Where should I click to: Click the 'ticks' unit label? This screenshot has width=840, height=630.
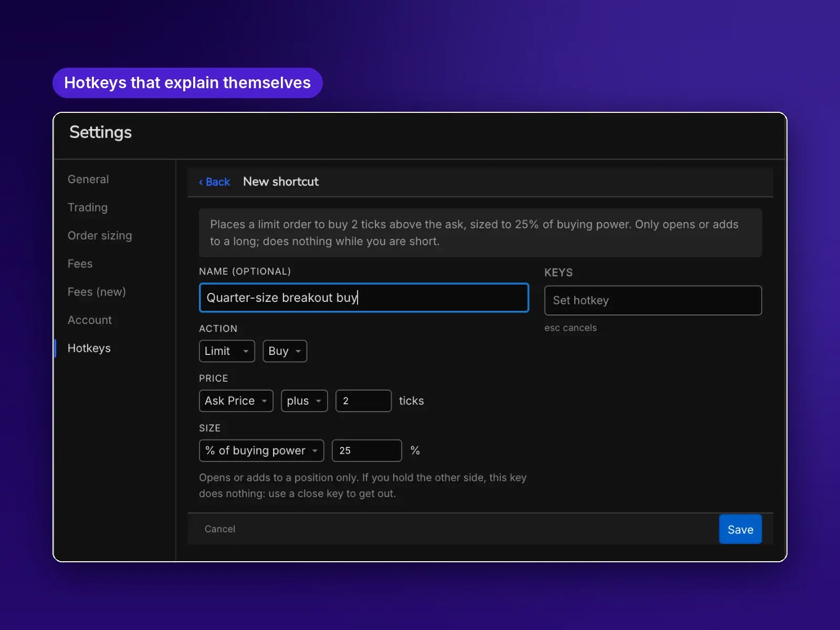411,401
